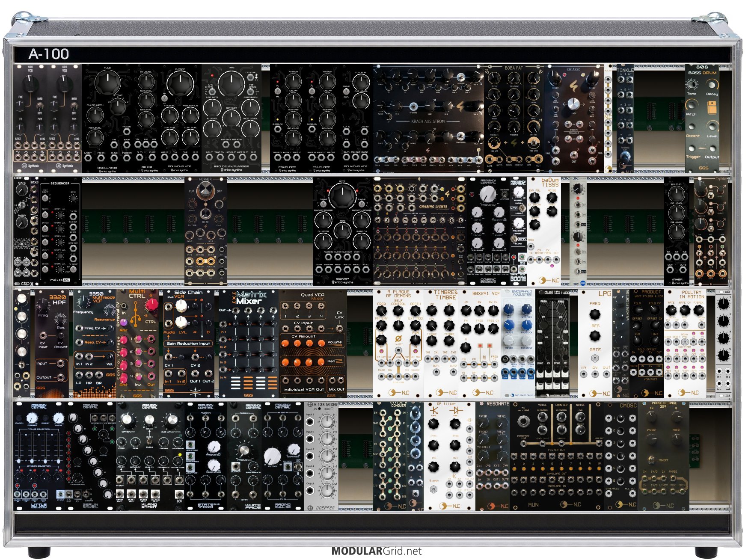This screenshot has width=754, height=560.
Task: Click the large RATE knob on Swamp
Action: (x=342, y=197)
